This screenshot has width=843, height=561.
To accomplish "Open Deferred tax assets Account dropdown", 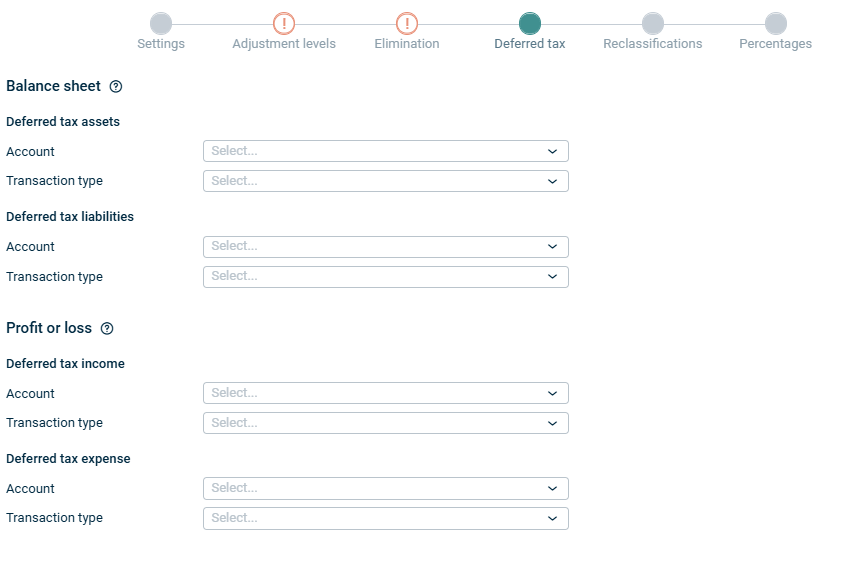I will coord(385,151).
